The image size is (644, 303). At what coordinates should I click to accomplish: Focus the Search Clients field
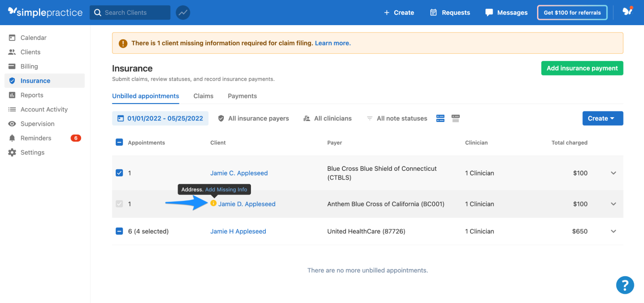[130, 13]
